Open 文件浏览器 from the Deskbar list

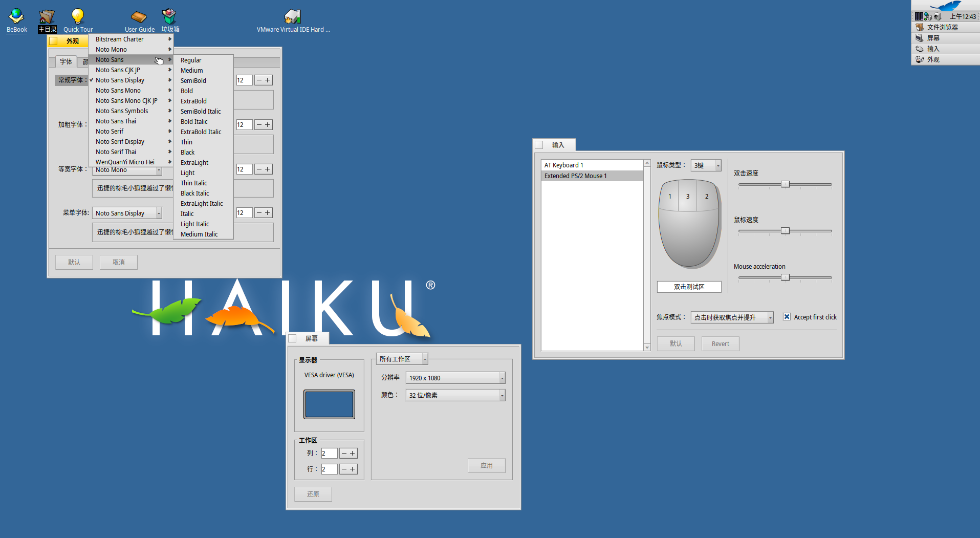944,27
